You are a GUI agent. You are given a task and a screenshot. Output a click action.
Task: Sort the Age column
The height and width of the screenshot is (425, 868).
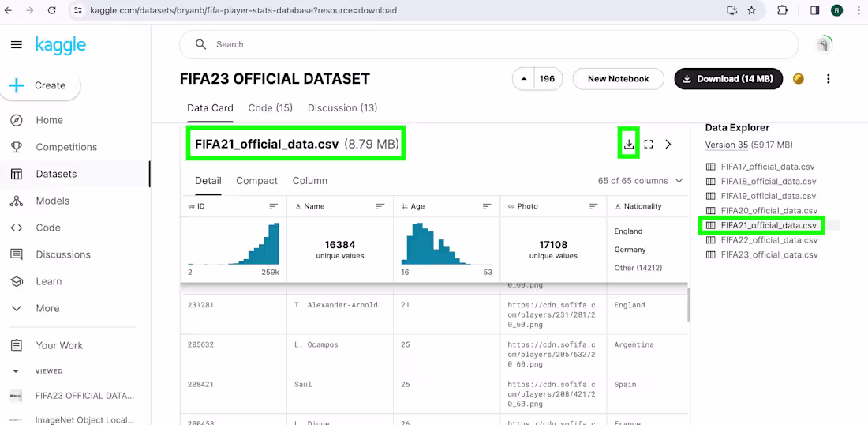tap(486, 206)
